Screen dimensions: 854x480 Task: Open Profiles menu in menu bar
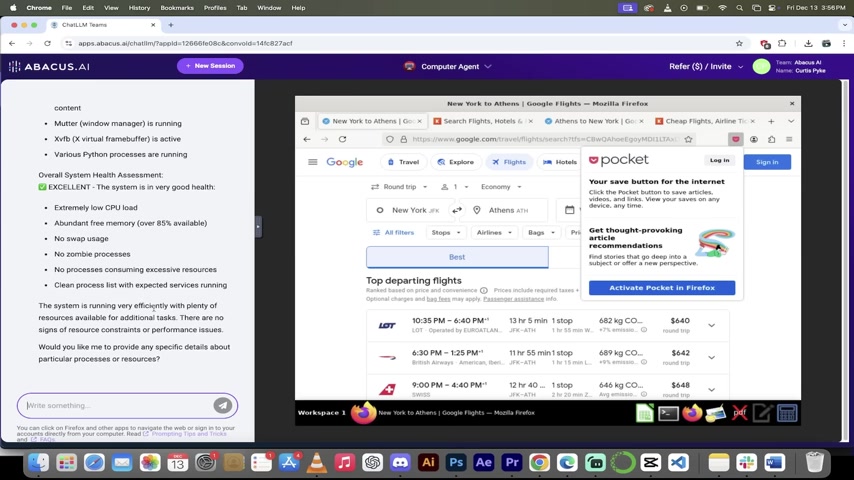(x=215, y=8)
